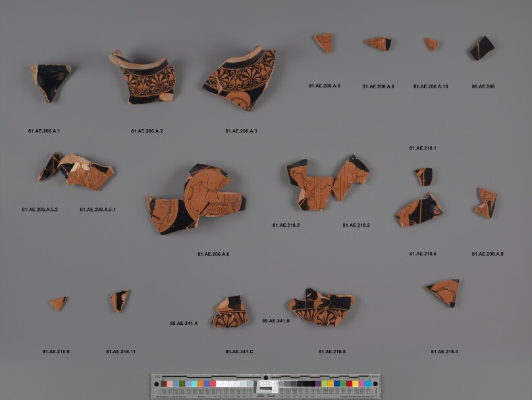Select the label 81.AE.218.5
Viewport: 532px width, 400px height.
423,254
